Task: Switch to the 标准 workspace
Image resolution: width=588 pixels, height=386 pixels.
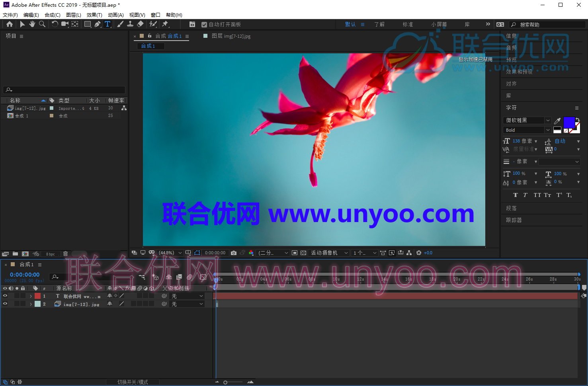Action: (x=408, y=24)
